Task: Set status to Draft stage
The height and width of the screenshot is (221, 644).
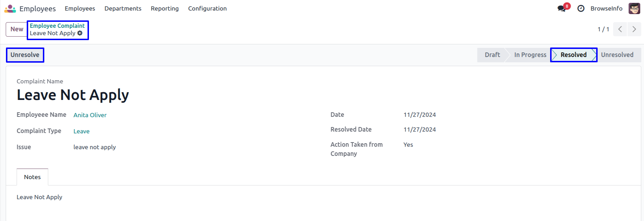Action: point(492,55)
